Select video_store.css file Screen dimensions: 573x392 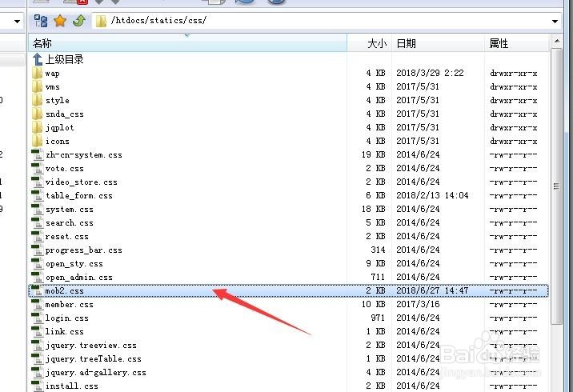pos(75,182)
